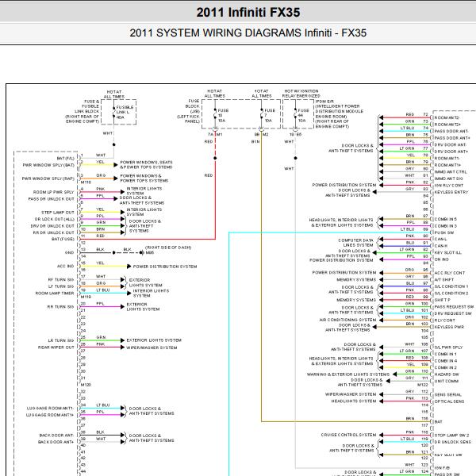Click the 'RR TURN SIG' label

point(61,306)
